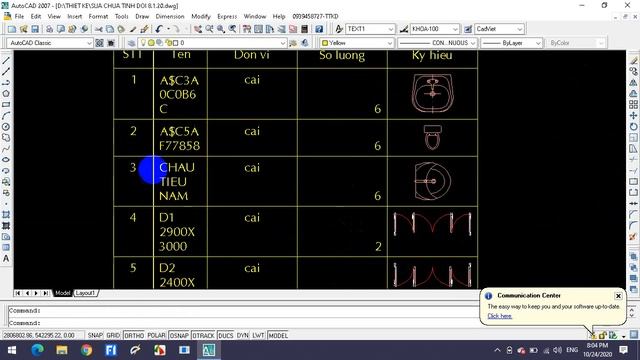Screen dimensions: 640x360
Task: Click the MODEL button in status bar
Action: [x=278, y=336]
